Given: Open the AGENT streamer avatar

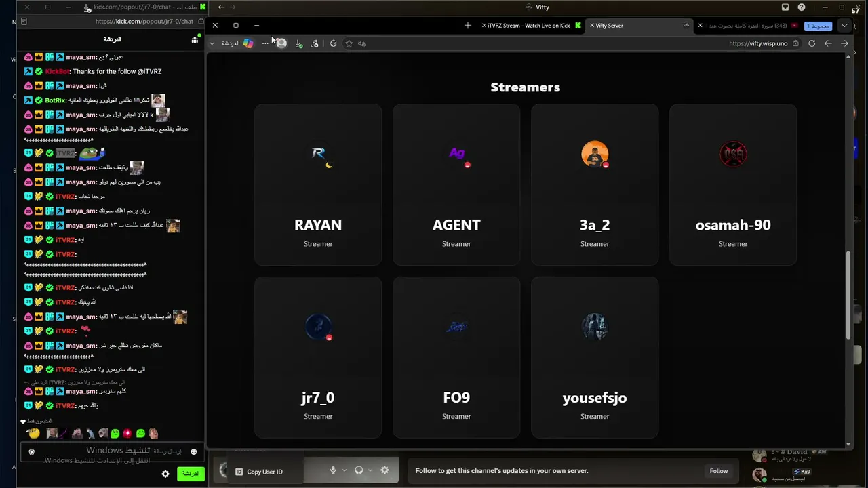Looking at the screenshot, I should [456, 155].
